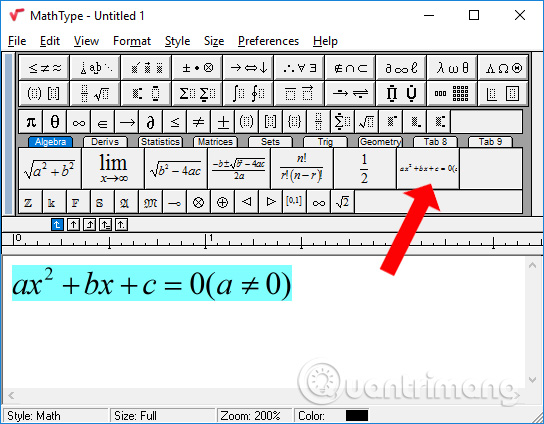The width and height of the screenshot is (544, 424).
Task: Insert the limit x→∞ expression
Action: (113, 169)
